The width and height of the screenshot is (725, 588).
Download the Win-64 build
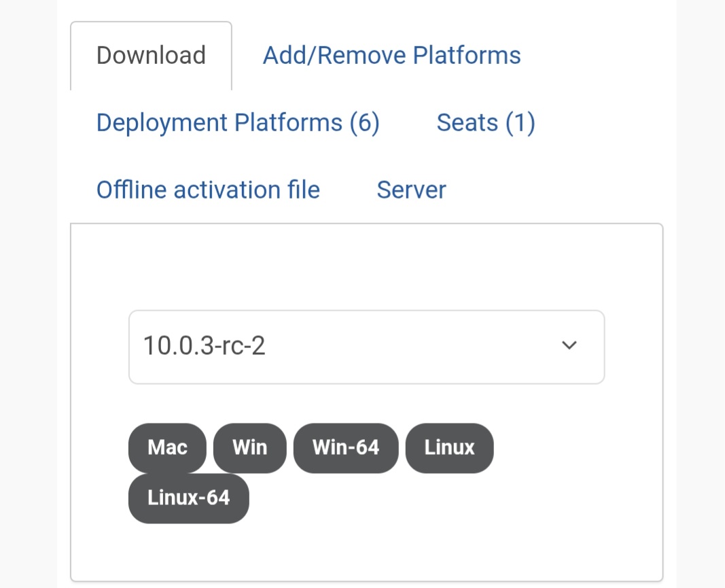(x=345, y=447)
